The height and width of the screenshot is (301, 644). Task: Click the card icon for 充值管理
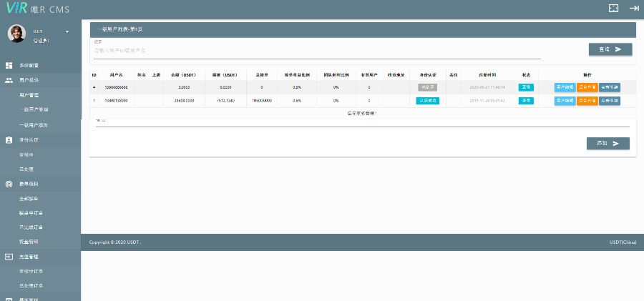coord(9,256)
